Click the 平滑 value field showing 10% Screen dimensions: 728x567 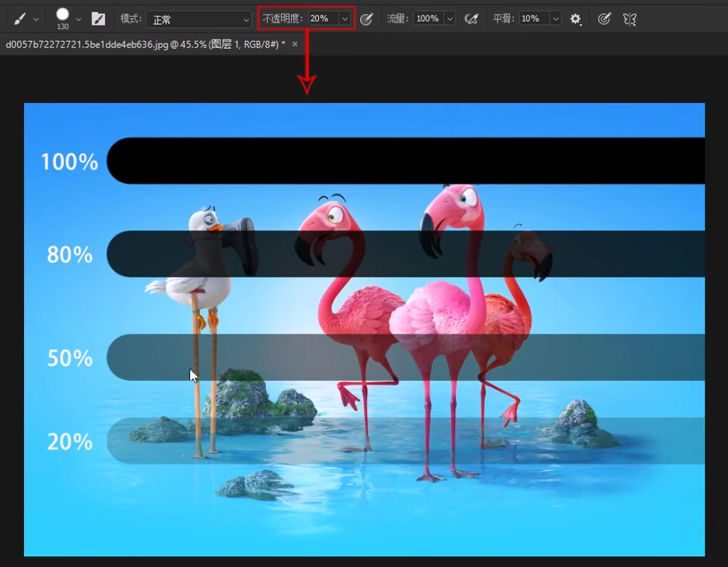pyautogui.click(x=534, y=19)
